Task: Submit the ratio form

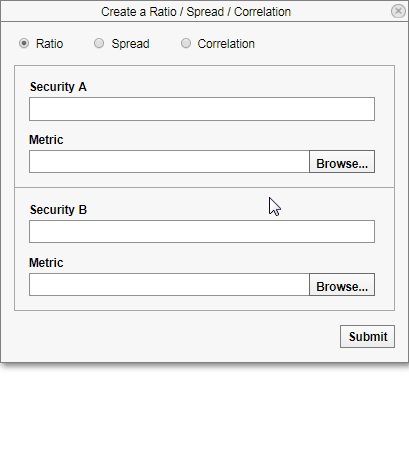Action: tap(367, 337)
